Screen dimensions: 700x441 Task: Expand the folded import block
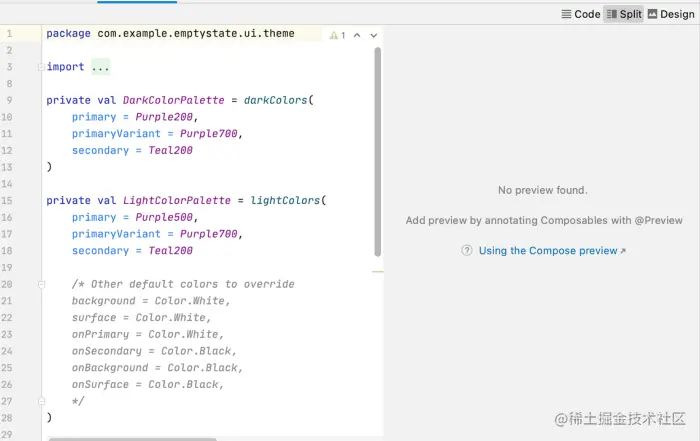click(41, 67)
